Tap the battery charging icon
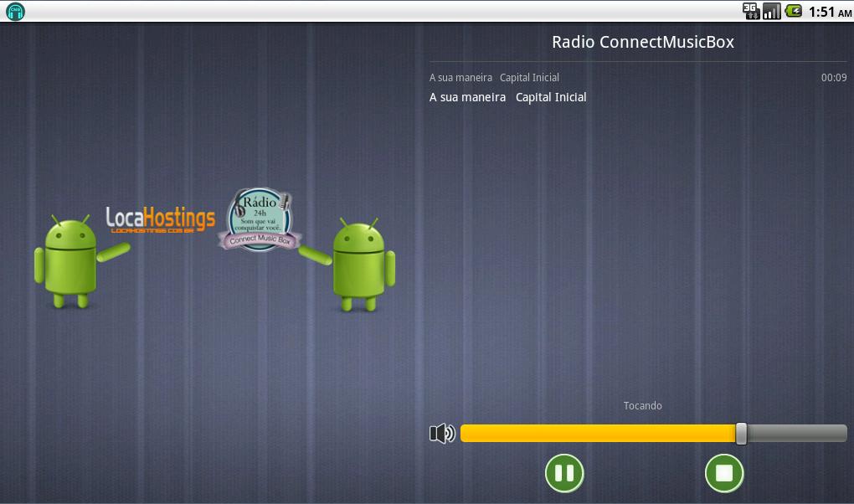The height and width of the screenshot is (504, 854). tap(794, 11)
